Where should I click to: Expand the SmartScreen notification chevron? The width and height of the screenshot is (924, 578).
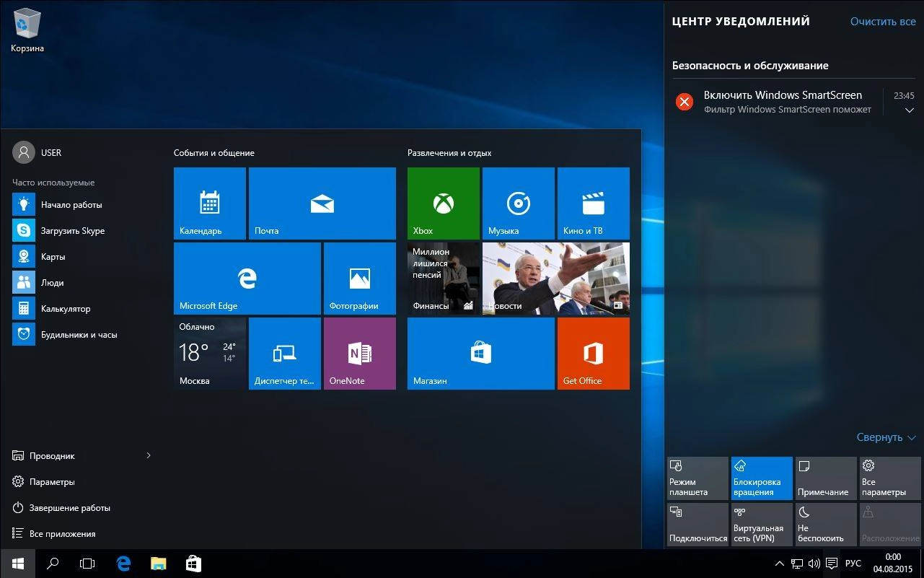(909, 110)
